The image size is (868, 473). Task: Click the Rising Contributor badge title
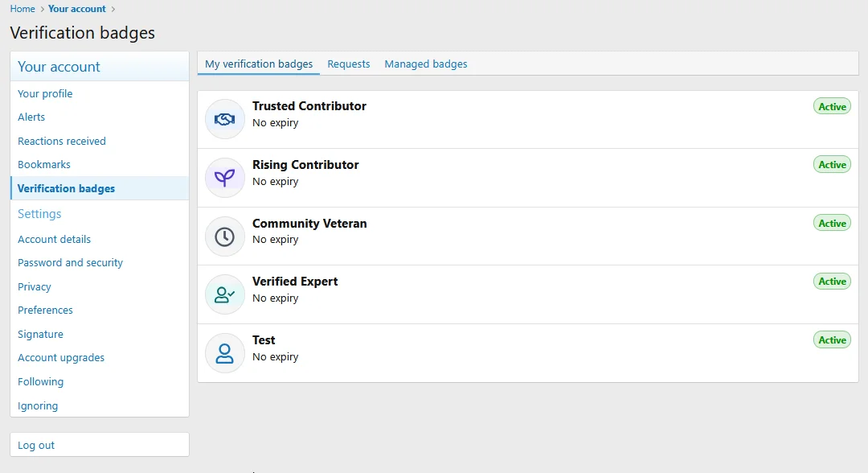pyautogui.click(x=305, y=164)
